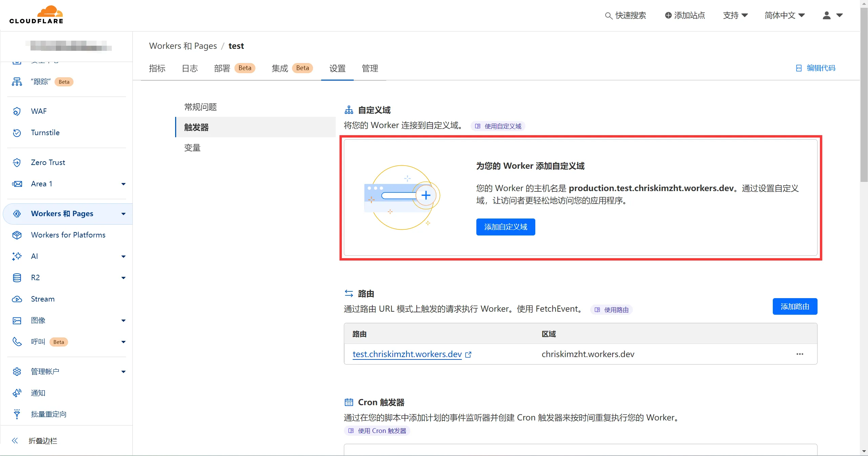Click the chriskimzht.workers.dev zone cell
The width and height of the screenshot is (868, 456).
click(x=588, y=354)
